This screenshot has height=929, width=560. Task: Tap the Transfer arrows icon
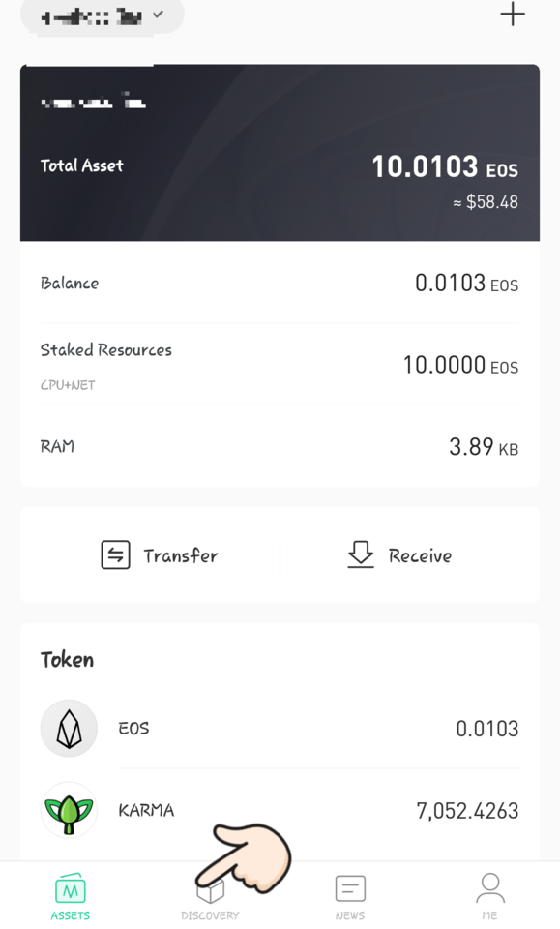[x=115, y=555]
